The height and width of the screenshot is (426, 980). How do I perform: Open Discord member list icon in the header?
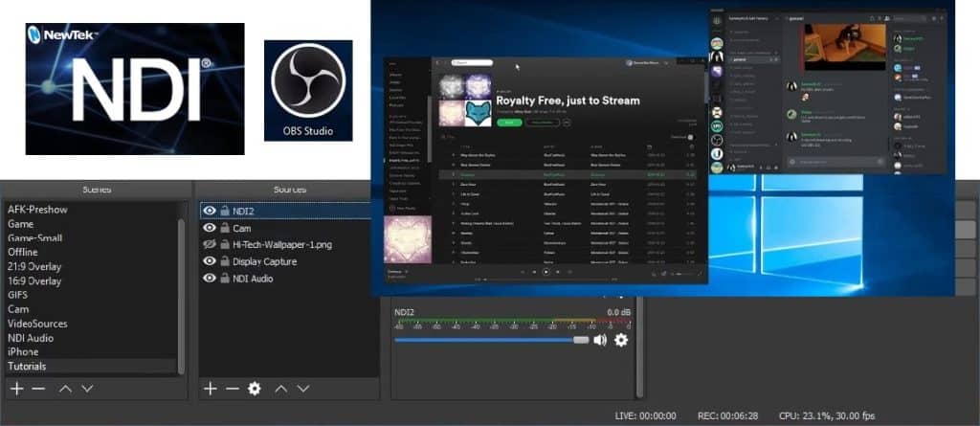click(x=887, y=18)
